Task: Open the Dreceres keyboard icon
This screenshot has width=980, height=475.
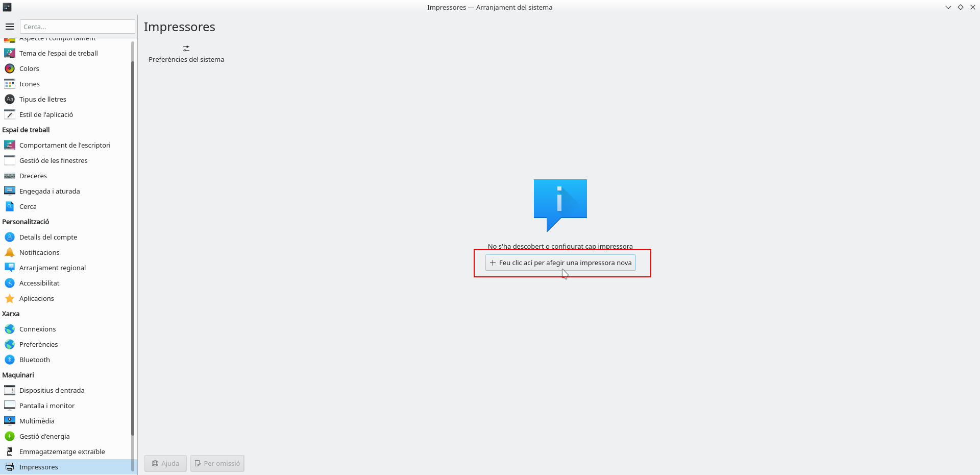Action: (x=10, y=176)
